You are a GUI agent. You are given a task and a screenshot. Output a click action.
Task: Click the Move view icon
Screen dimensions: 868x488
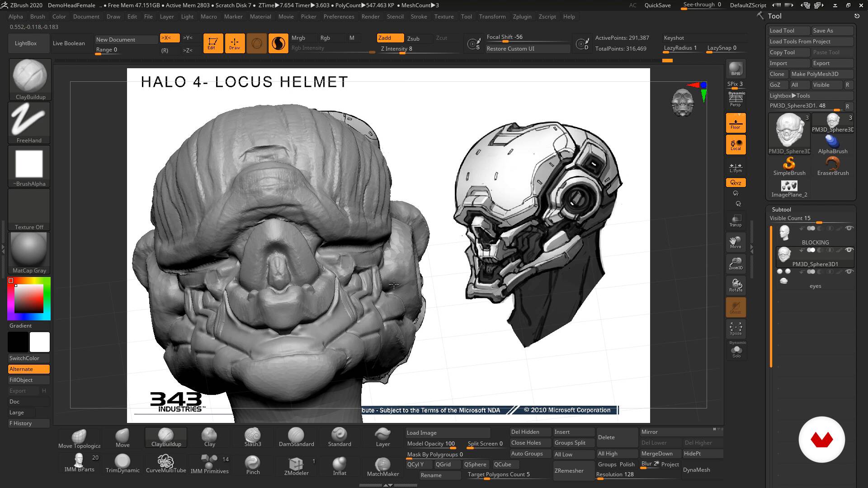(736, 242)
